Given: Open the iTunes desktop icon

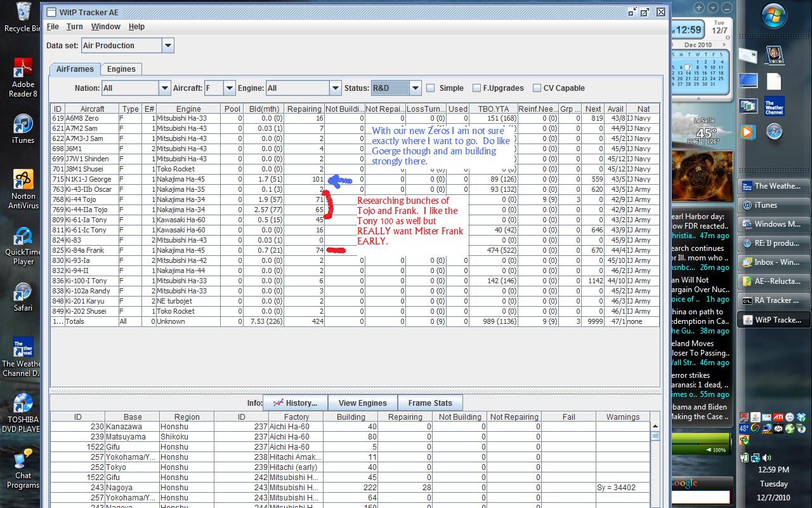Looking at the screenshot, I should click(23, 124).
